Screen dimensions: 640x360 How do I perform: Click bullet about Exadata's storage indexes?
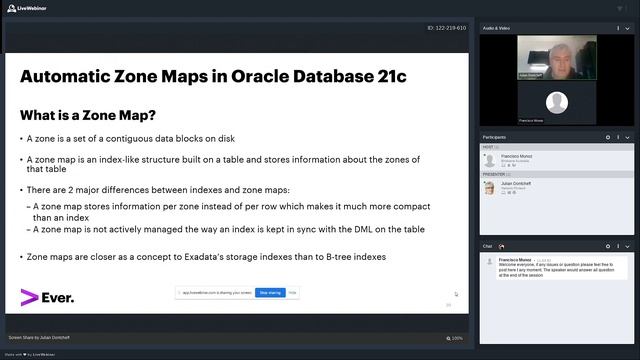[206, 257]
